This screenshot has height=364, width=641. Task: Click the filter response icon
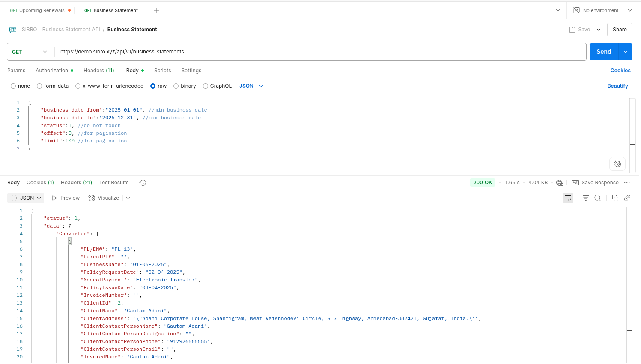click(585, 198)
